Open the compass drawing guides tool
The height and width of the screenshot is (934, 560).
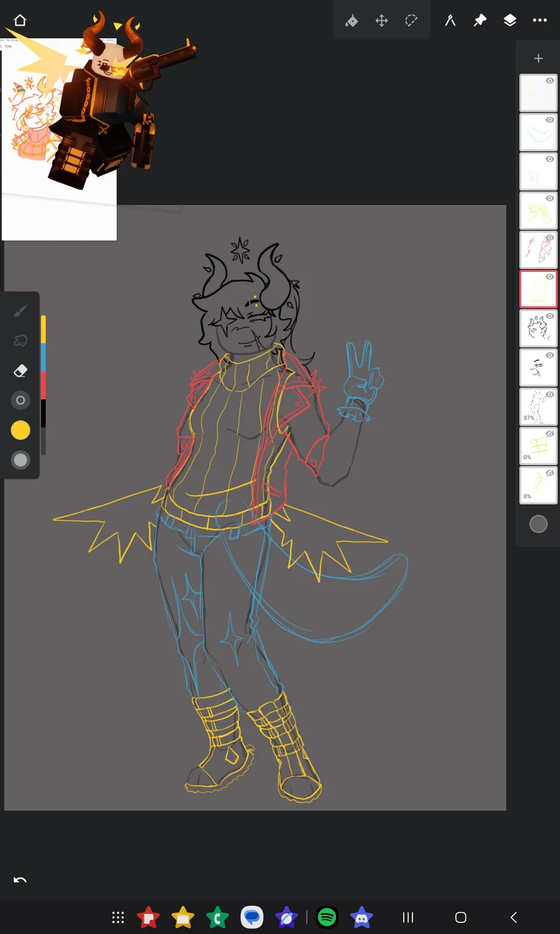click(450, 21)
